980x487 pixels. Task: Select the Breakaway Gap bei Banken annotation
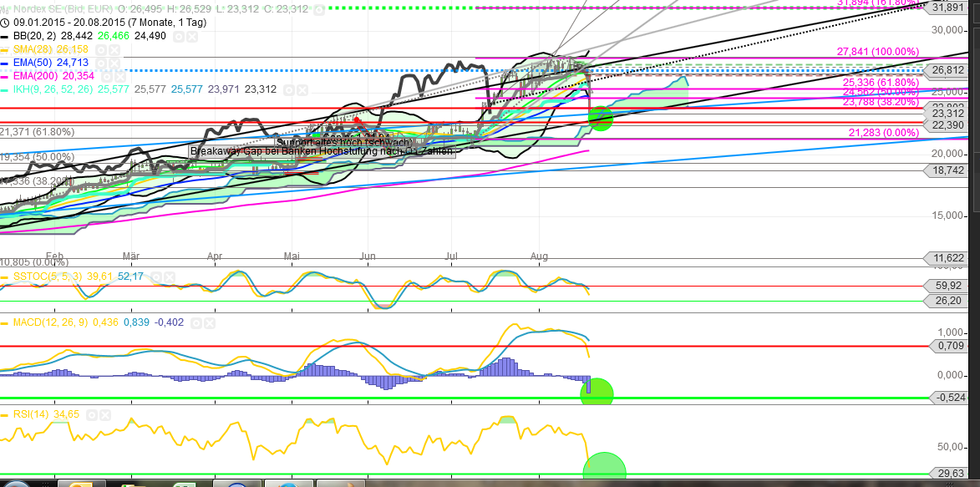point(322,151)
